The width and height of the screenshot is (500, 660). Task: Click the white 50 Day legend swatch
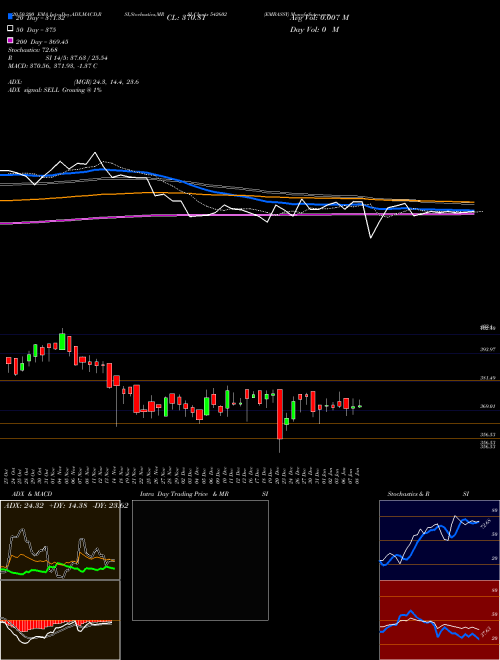pos(10,29)
